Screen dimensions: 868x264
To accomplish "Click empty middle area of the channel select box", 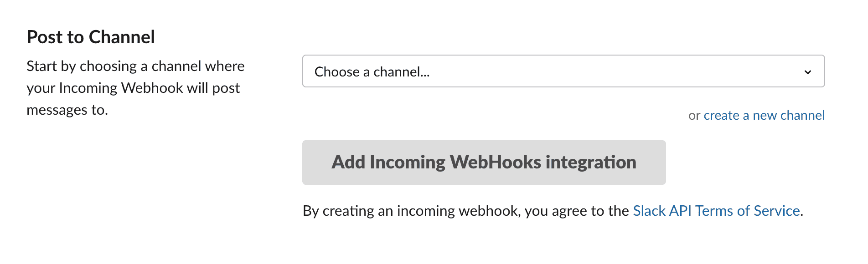I will (615, 71).
